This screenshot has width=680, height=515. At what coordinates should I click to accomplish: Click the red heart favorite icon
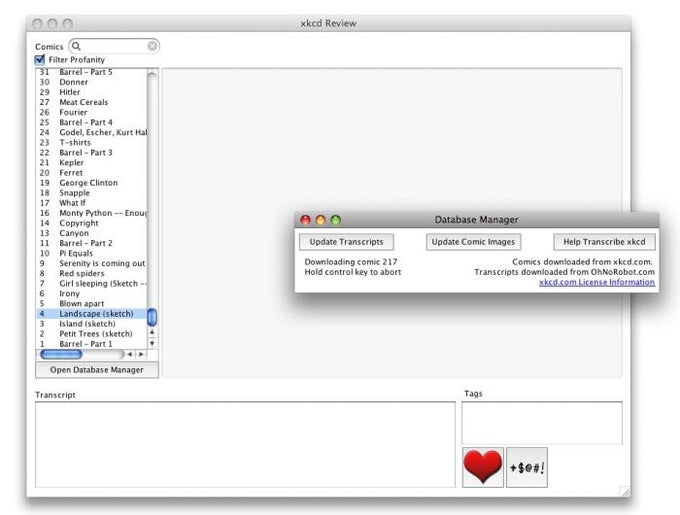483,467
